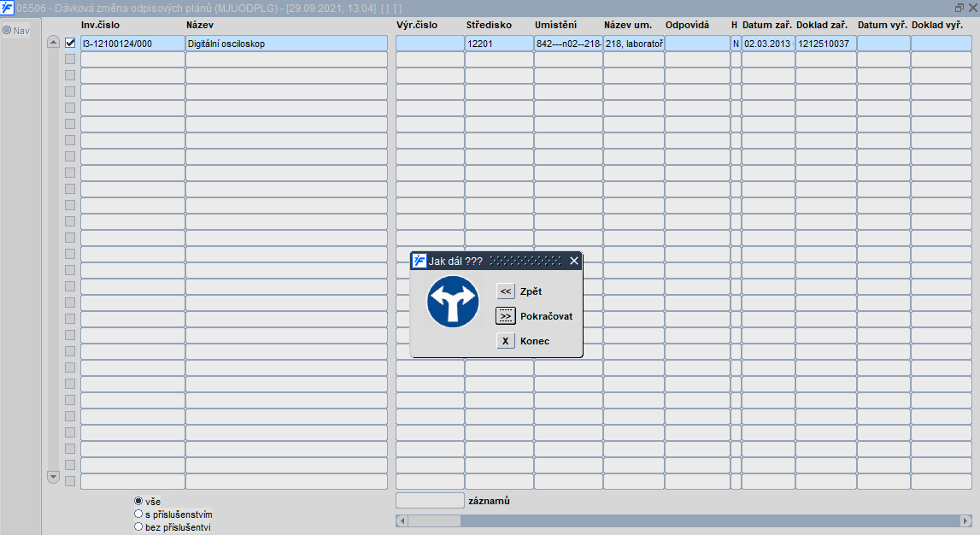Image resolution: width=980 pixels, height=535 pixels.
Task: Close the Jak dál dialog
Action: (x=574, y=261)
